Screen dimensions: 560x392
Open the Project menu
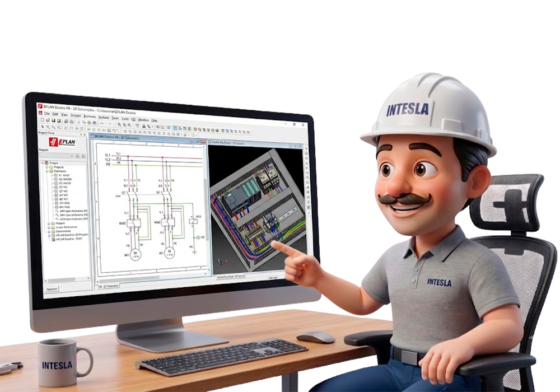[x=76, y=116]
